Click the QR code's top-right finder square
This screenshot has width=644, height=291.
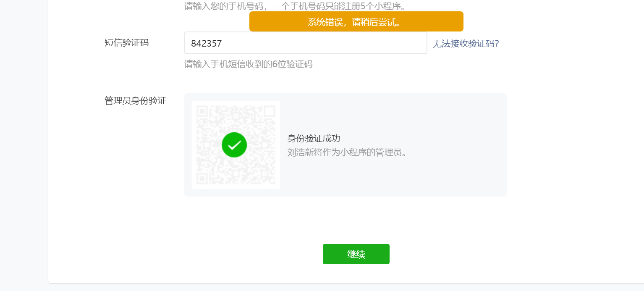[269, 111]
